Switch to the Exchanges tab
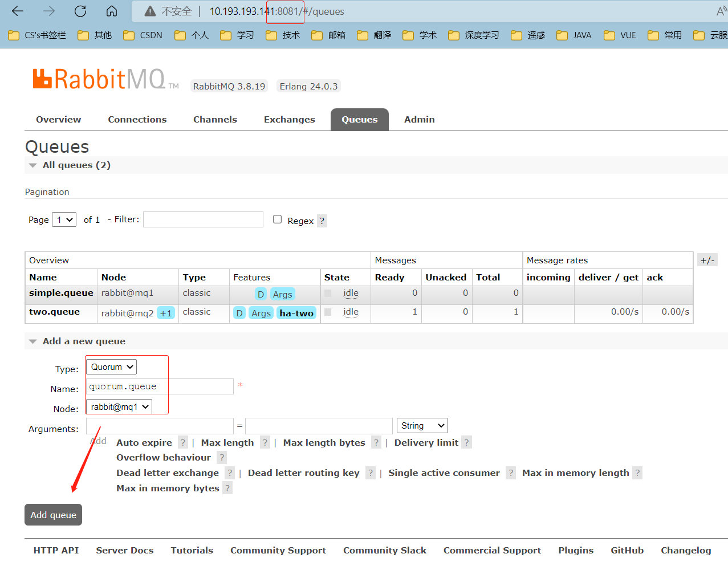728x562 pixels. click(289, 119)
